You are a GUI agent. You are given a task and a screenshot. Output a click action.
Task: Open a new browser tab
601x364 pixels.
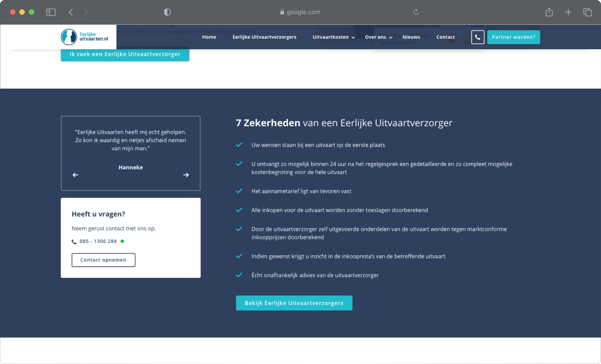568,12
